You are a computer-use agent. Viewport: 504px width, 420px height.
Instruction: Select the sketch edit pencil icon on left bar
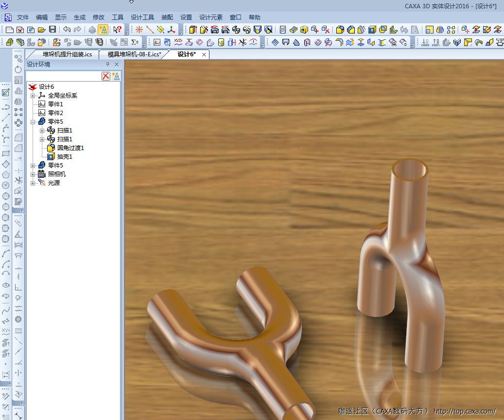(x=6, y=93)
